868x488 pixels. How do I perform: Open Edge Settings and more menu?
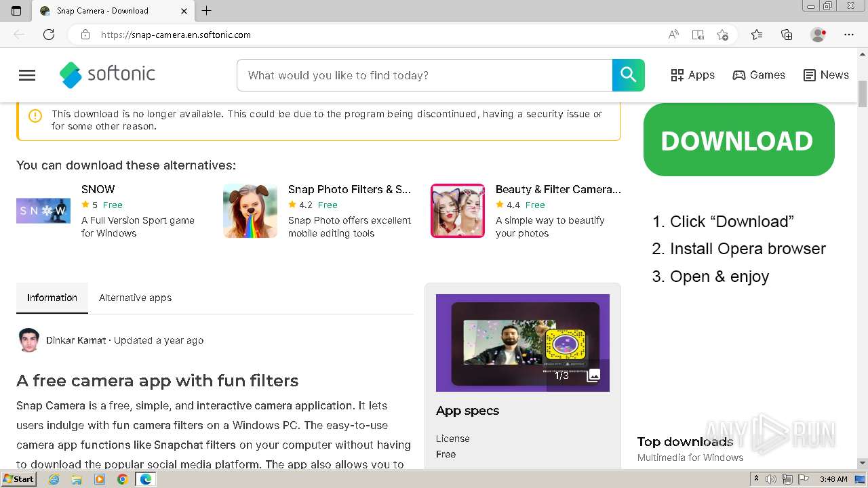[x=849, y=35]
